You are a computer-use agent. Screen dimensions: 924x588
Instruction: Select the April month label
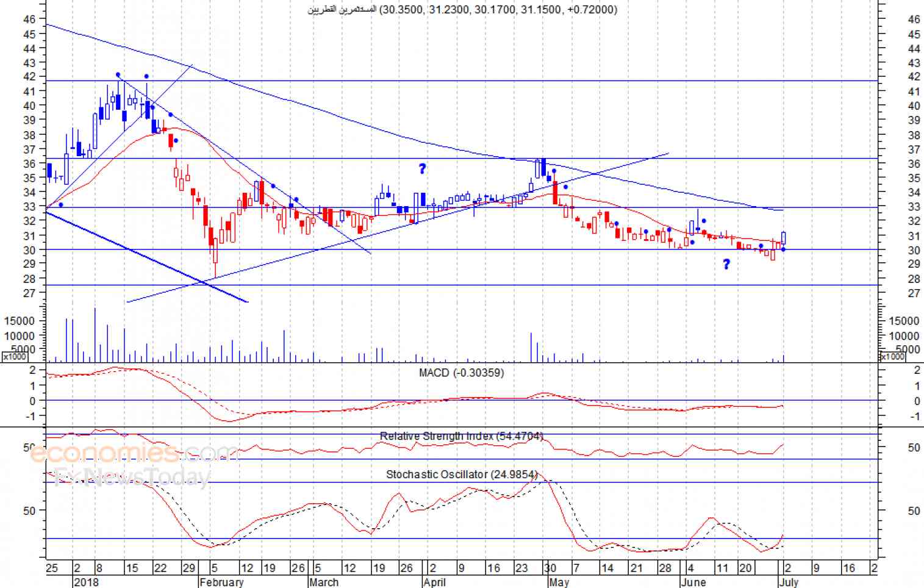[434, 582]
